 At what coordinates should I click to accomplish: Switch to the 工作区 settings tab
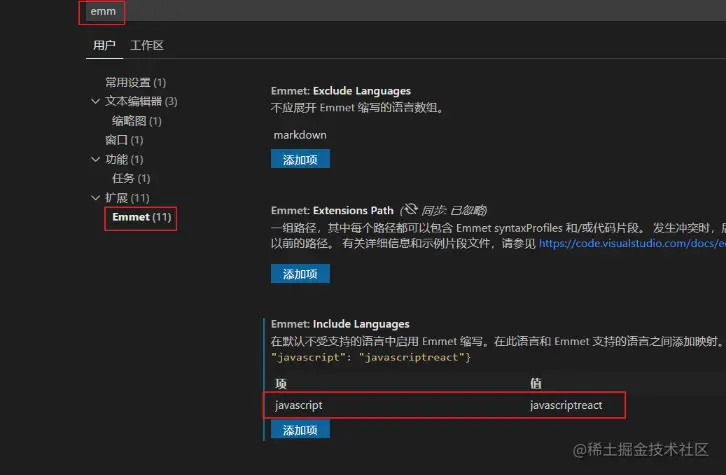147,45
